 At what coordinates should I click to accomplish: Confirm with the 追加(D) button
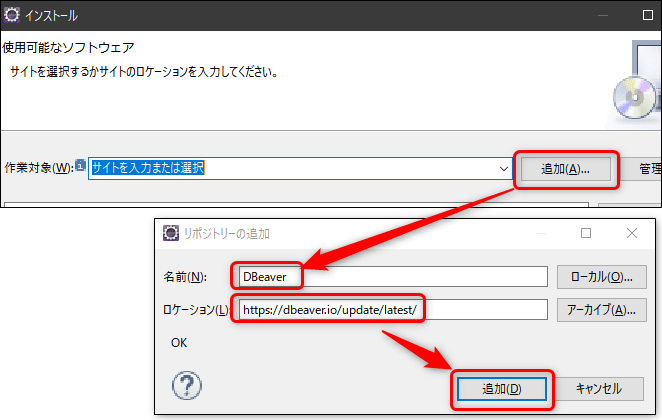tap(502, 389)
